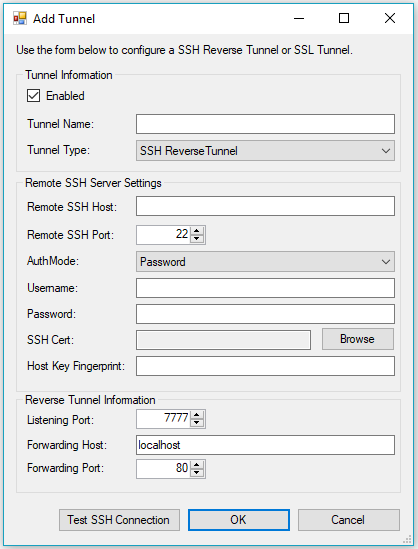Focus the Host Key Fingerprint field

[265, 366]
